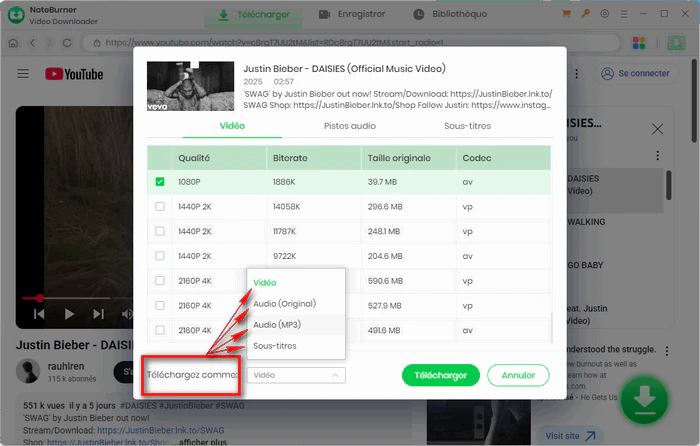Open the hamburger menu in title bar
Screen dimensions: 700x446
(624, 14)
